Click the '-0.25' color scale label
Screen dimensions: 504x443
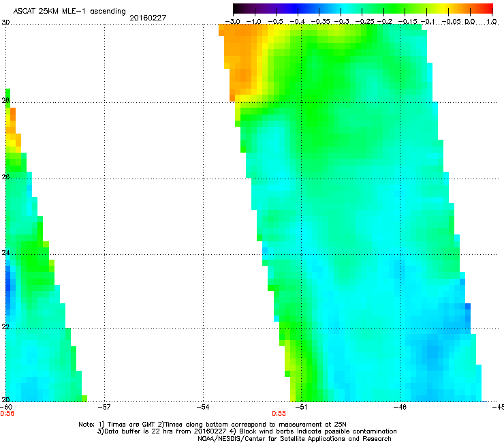(x=365, y=22)
